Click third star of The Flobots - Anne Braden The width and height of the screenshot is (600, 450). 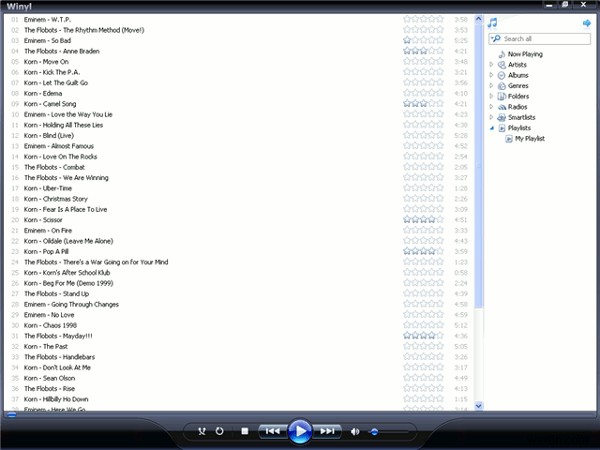(424, 51)
